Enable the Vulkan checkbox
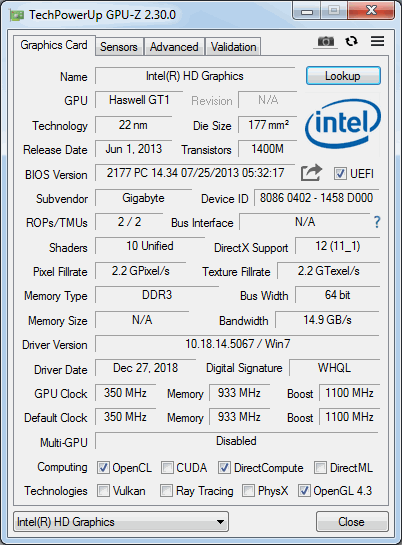Viewport: 402px width, 545px height. 103,491
